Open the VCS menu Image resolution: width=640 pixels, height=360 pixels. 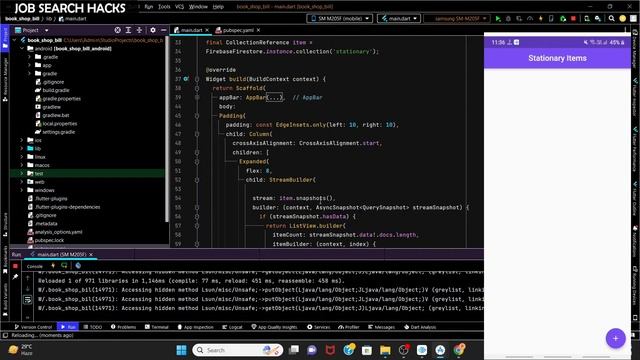coord(180,7)
